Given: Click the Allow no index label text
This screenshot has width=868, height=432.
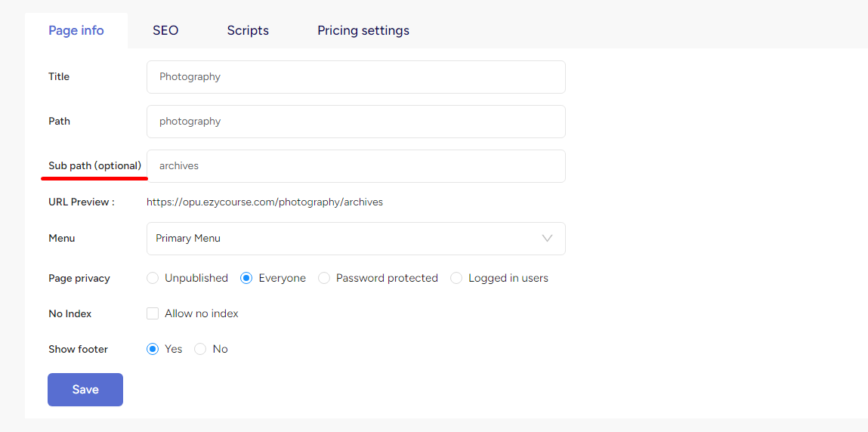Looking at the screenshot, I should [202, 313].
